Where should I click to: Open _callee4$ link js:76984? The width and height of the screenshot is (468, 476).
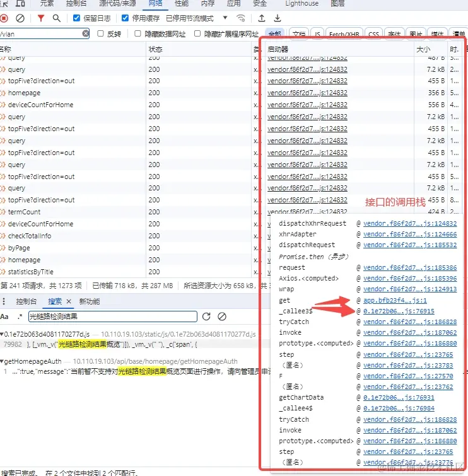tap(399, 409)
